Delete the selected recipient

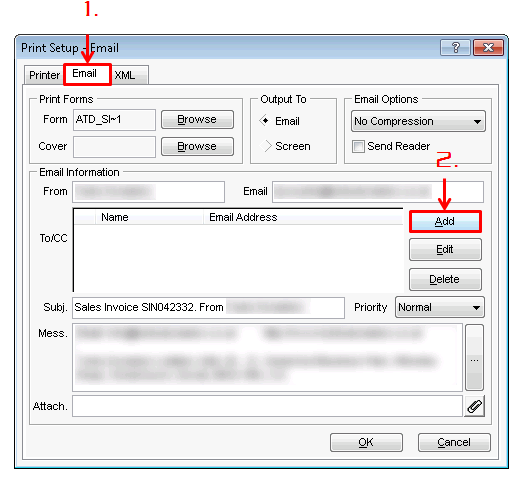[x=445, y=279]
